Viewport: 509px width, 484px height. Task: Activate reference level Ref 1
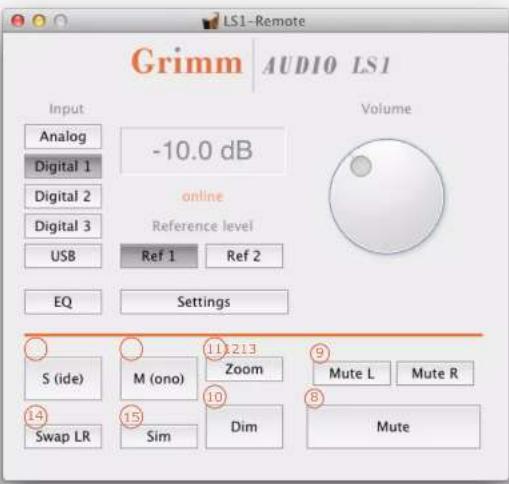159,256
